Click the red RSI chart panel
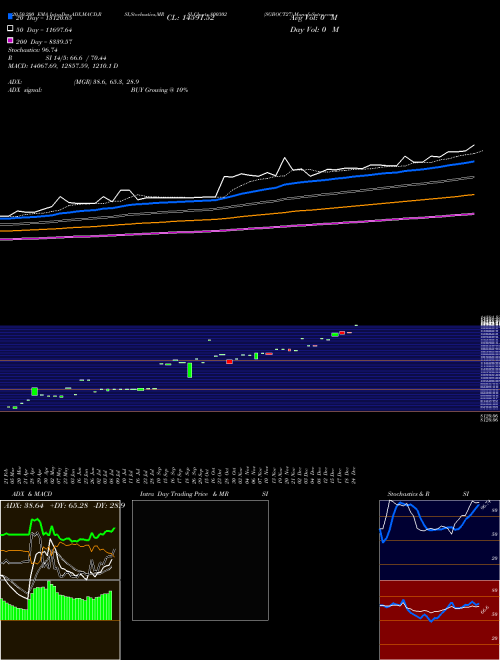 pos(439,620)
